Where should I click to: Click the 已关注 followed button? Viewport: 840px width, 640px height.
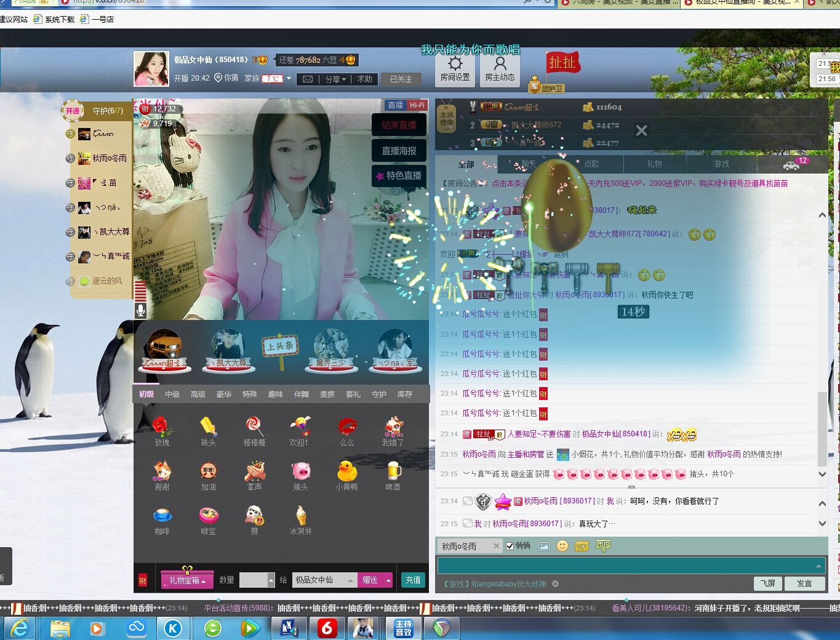(401, 79)
